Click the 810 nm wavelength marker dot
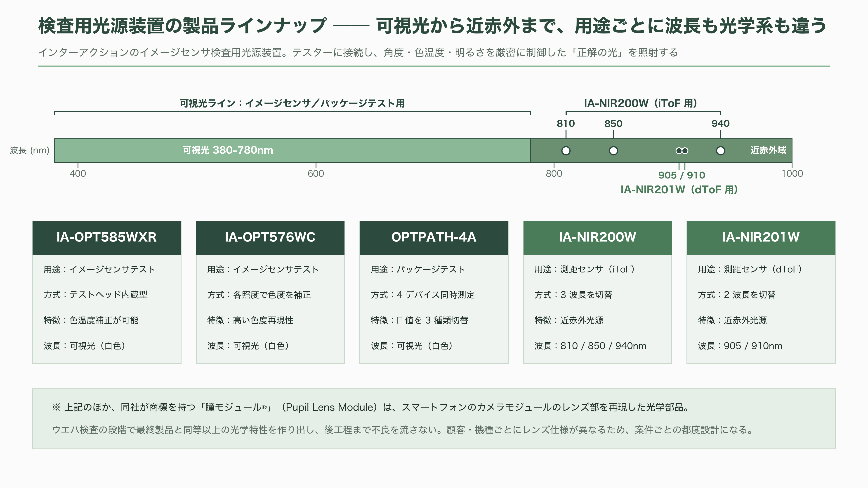Screen dimensions: 868x488 566,150
